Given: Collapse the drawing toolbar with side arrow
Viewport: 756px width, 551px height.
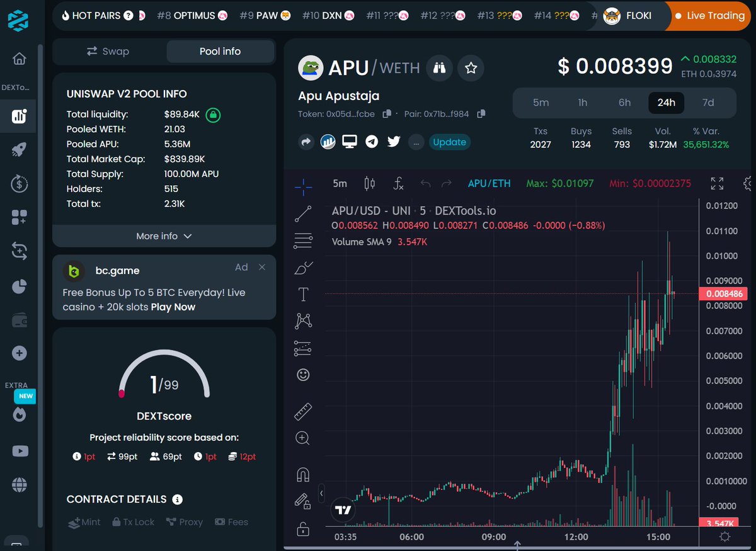Looking at the screenshot, I should [321, 492].
